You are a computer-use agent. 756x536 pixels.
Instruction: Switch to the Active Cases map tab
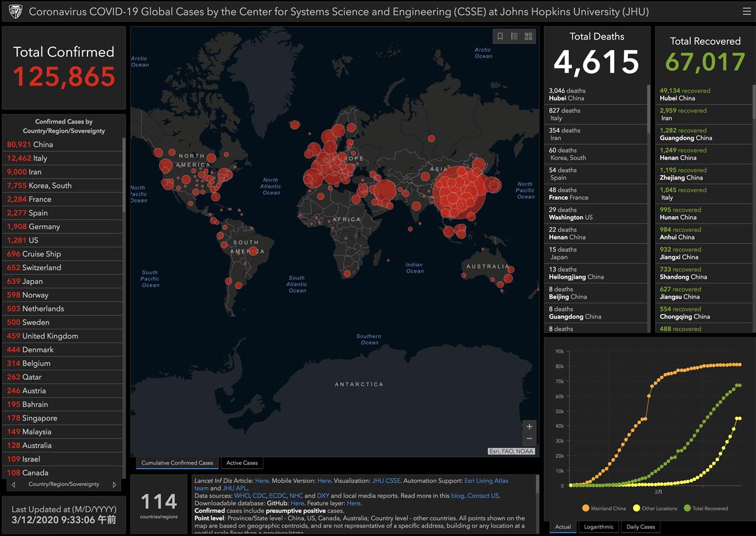pos(242,463)
